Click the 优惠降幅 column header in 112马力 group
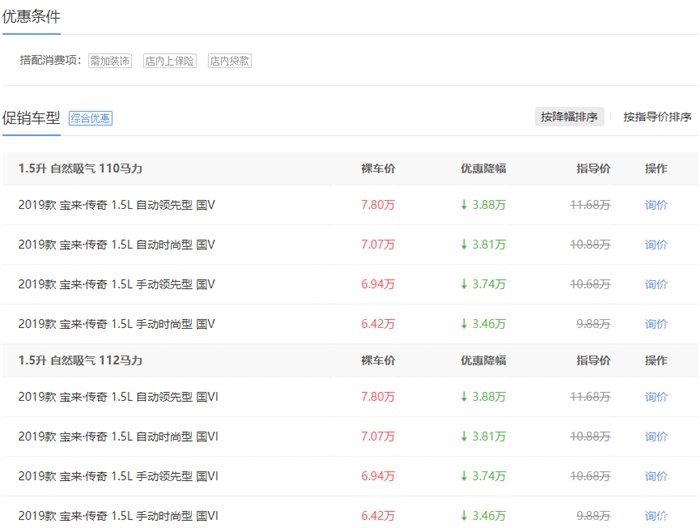The image size is (700, 528). pos(483,361)
